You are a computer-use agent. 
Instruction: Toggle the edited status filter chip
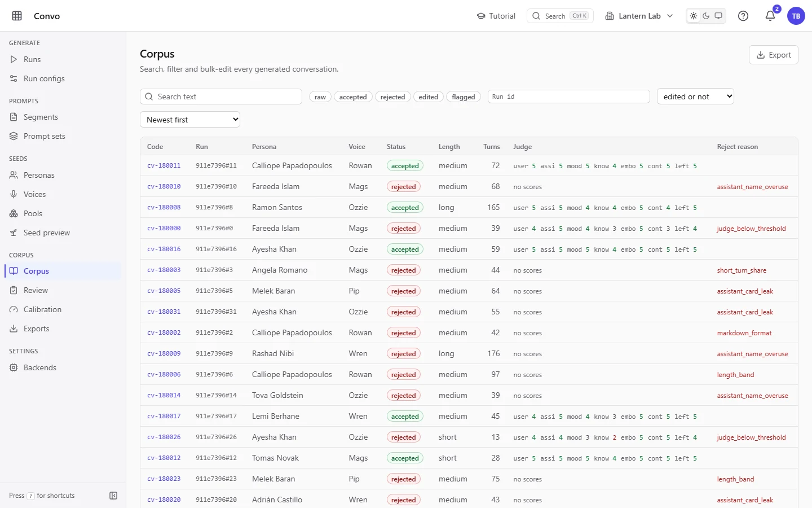[429, 97]
